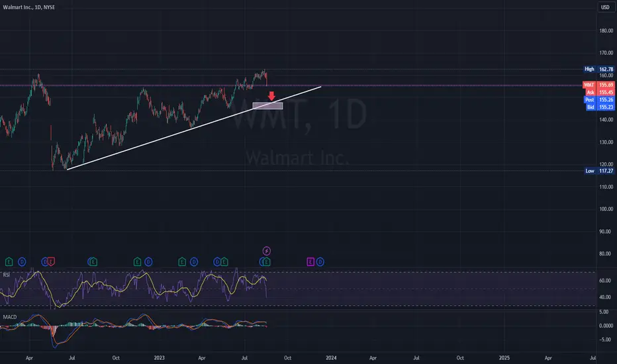This screenshot has width=617, height=364.
Task: Click the 2025 label on the time axis
Action: 504,357
